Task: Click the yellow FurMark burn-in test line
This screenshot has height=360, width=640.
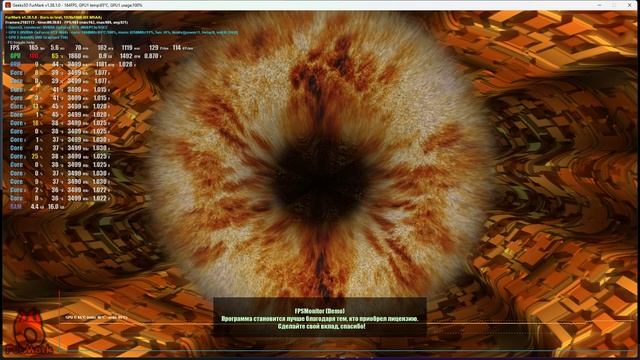Action: pyautogui.click(x=54, y=18)
